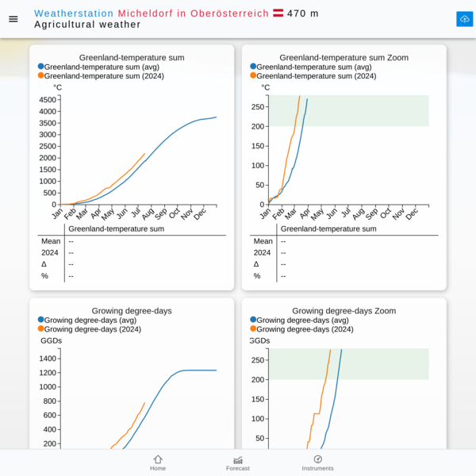
Task: Toggle Greenland-temperature sum (avg) legend in Zoom chart
Action: [311, 67]
